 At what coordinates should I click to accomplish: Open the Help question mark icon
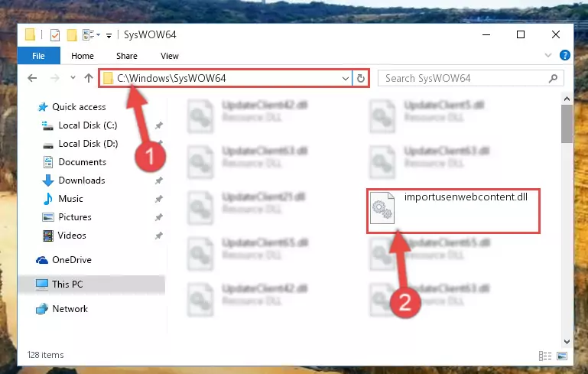(564, 55)
